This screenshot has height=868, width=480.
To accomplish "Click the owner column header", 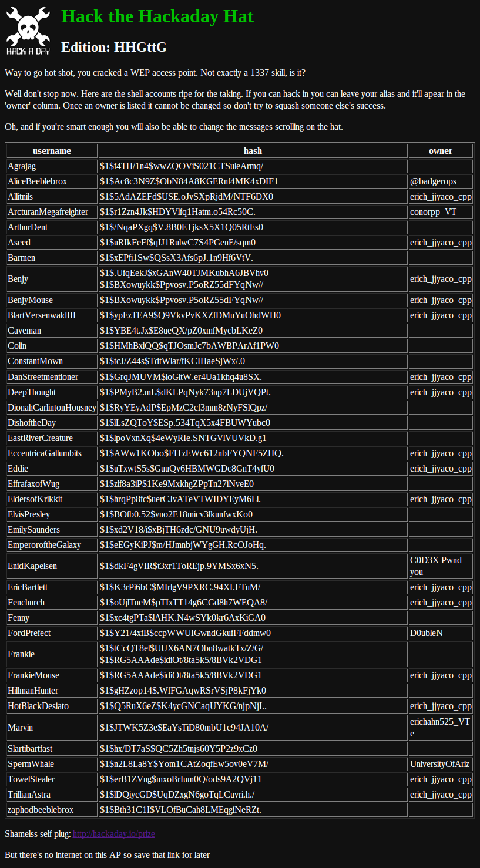I will pyautogui.click(x=440, y=151).
